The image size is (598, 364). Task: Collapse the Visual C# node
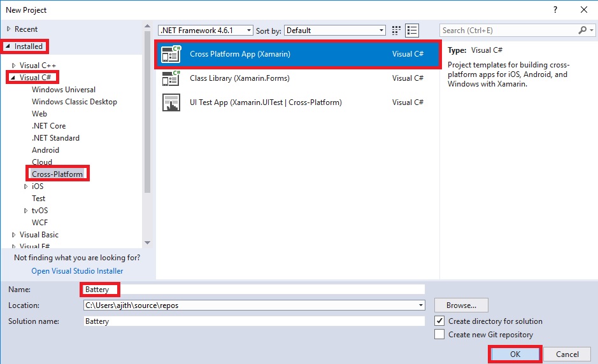(13, 78)
